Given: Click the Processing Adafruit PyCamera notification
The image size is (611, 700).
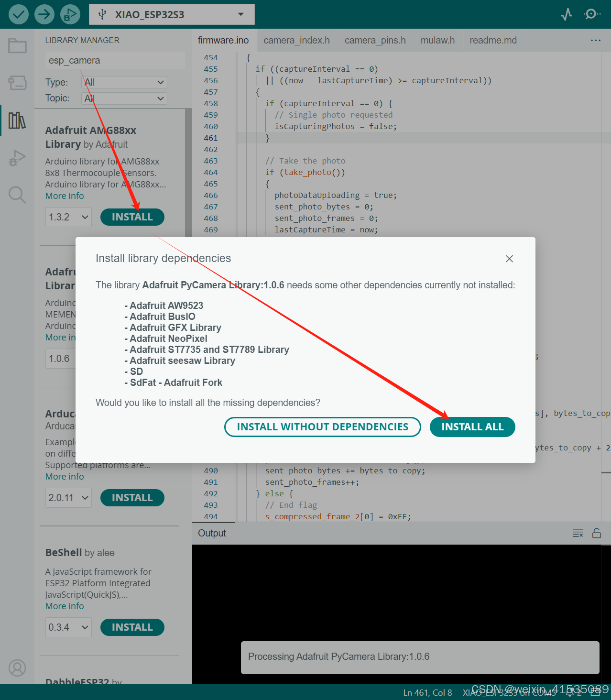Looking at the screenshot, I should coord(420,657).
